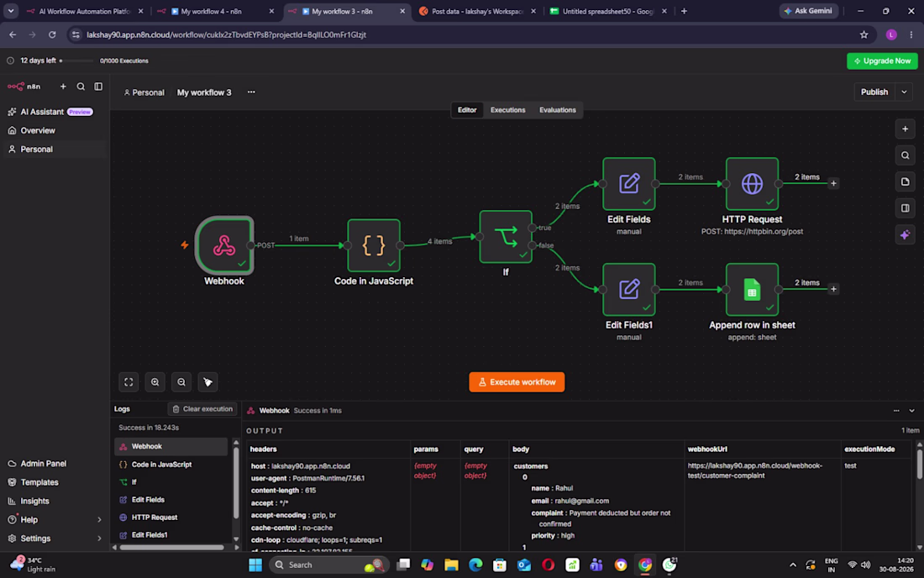Select Code in JavaScript log entry
Image resolution: width=924 pixels, height=578 pixels.
point(171,465)
